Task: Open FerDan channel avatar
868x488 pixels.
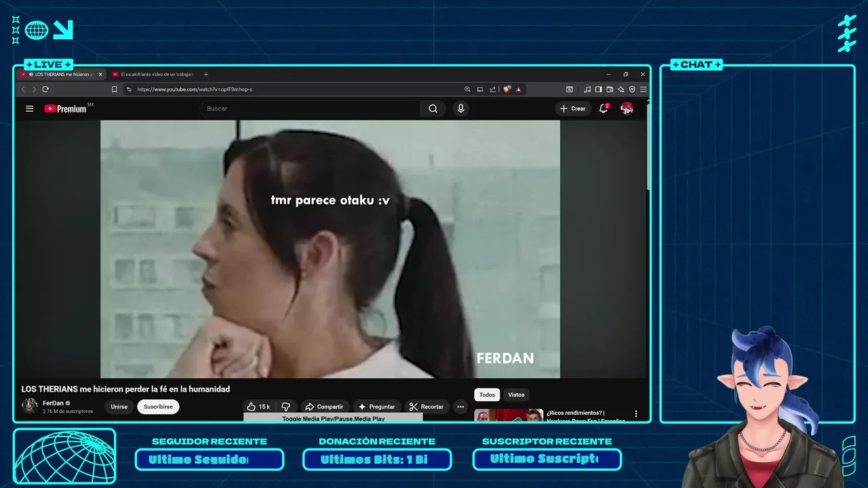Action: (x=30, y=406)
